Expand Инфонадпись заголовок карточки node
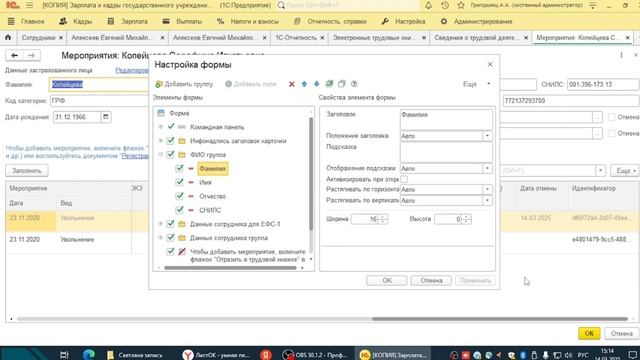Viewport: 640px width, 360px height. (160, 141)
